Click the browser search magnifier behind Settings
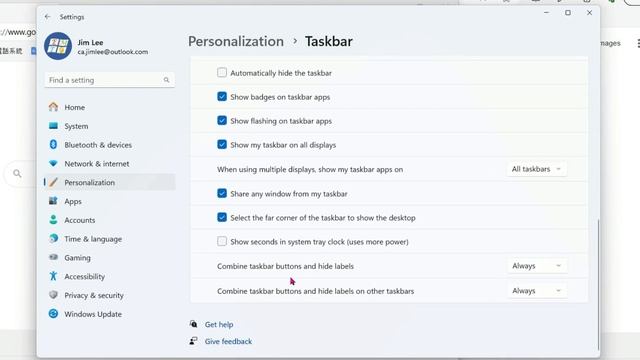 click(x=17, y=173)
